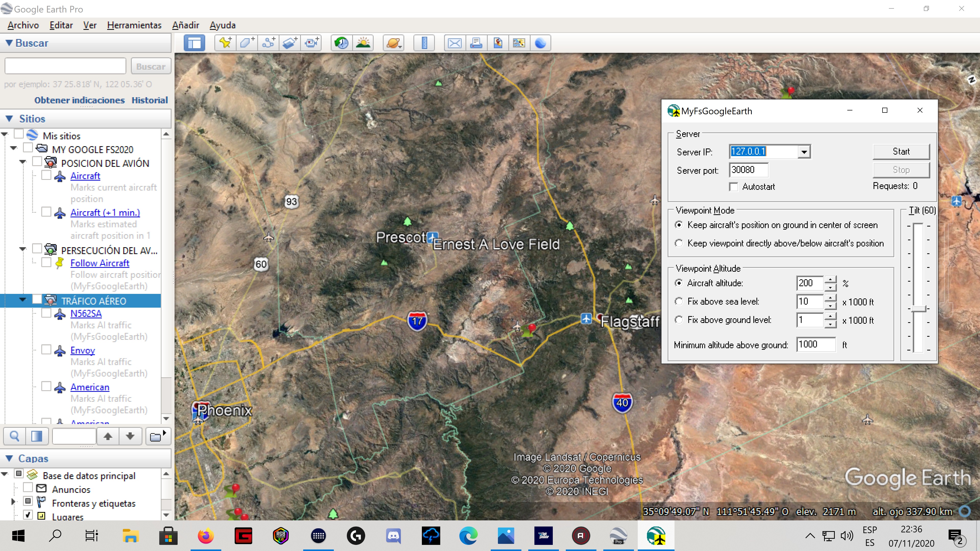Image resolution: width=980 pixels, height=551 pixels.
Task: Check the N562SA traffic checkbox
Action: [46, 312]
